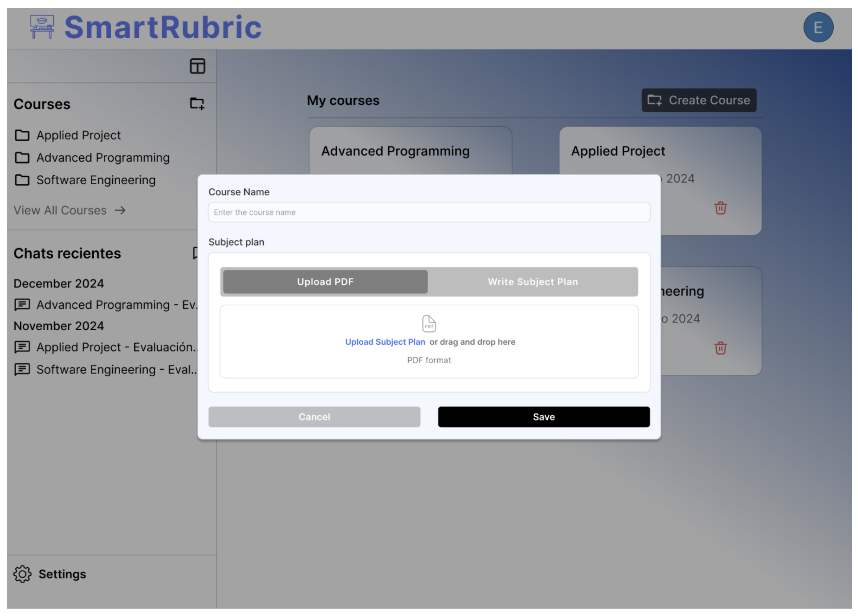This screenshot has width=858, height=616.
Task: Open Advanced Programming folder in sidebar
Action: pyautogui.click(x=102, y=158)
